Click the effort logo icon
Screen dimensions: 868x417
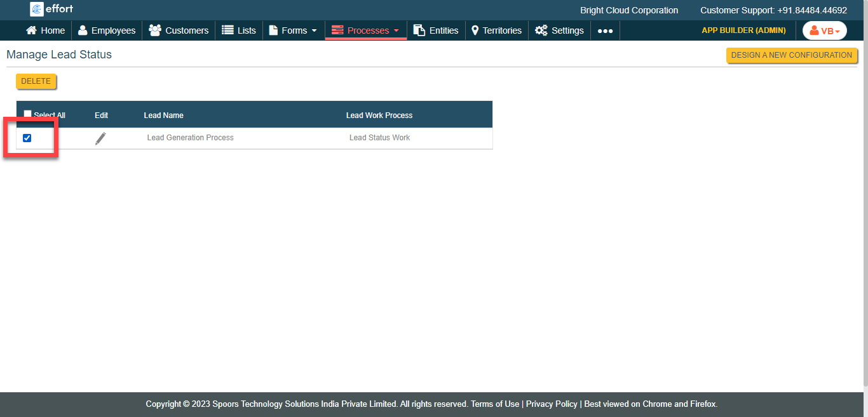37,9
